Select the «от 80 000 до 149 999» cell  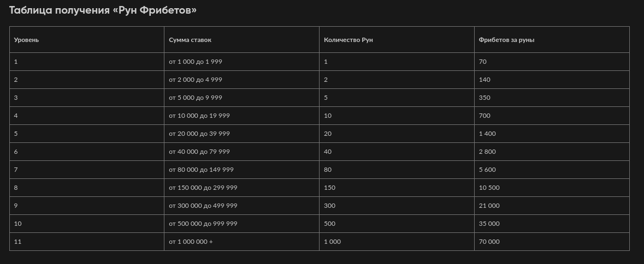[201, 170]
